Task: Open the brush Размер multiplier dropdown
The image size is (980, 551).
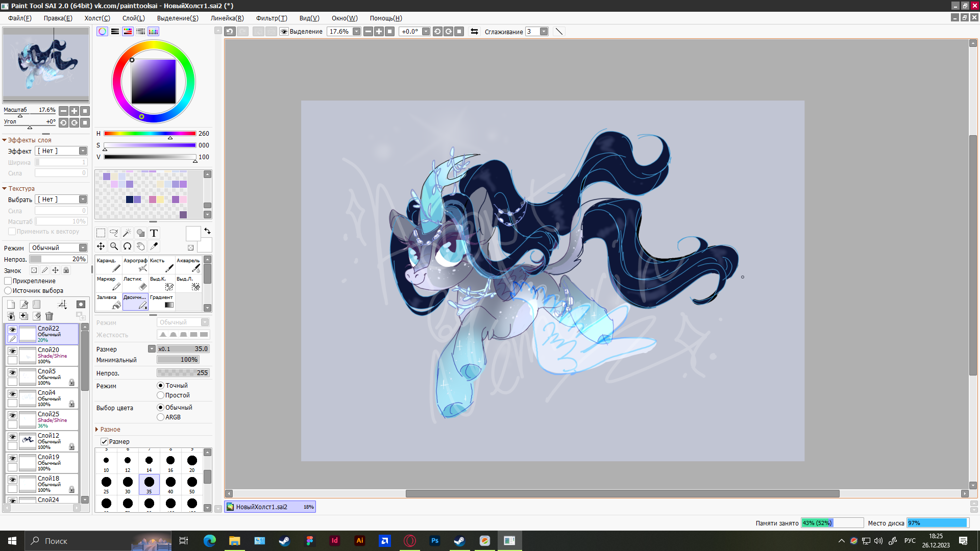Action: click(152, 349)
